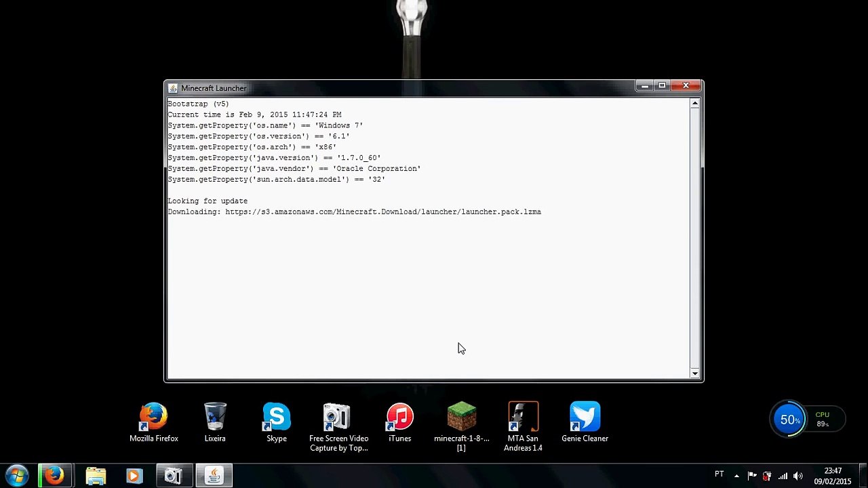This screenshot has width=868, height=488.
Task: Open the Lixeira recycle bin icon
Action: [215, 422]
